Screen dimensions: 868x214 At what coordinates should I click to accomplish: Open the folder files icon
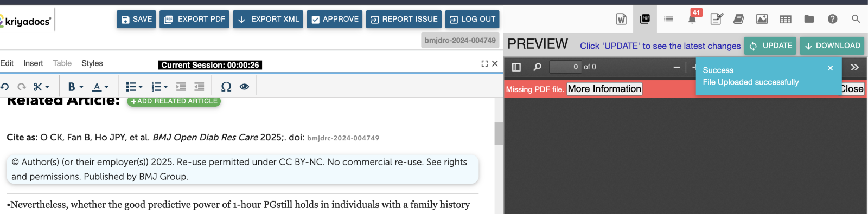[809, 19]
